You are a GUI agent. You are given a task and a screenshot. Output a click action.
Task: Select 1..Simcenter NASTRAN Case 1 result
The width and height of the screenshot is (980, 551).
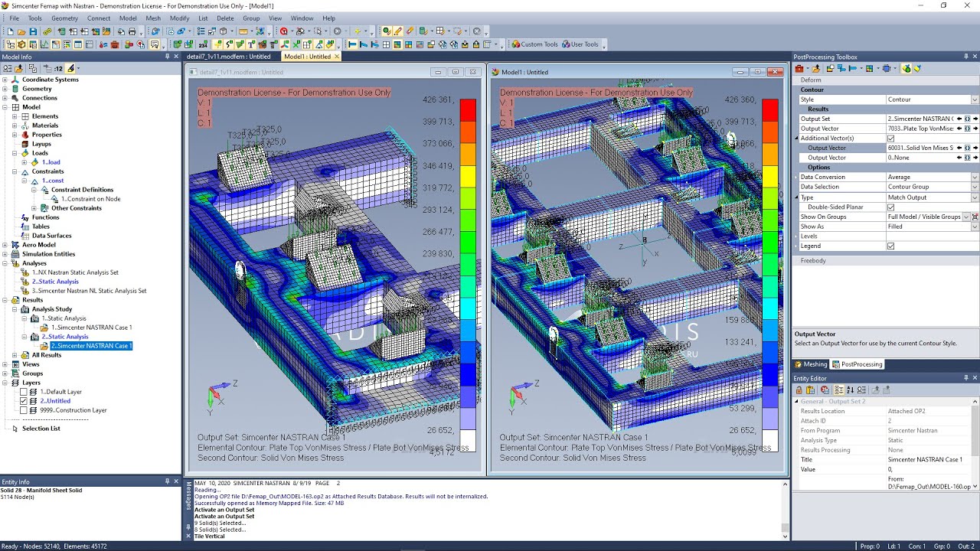(x=91, y=328)
